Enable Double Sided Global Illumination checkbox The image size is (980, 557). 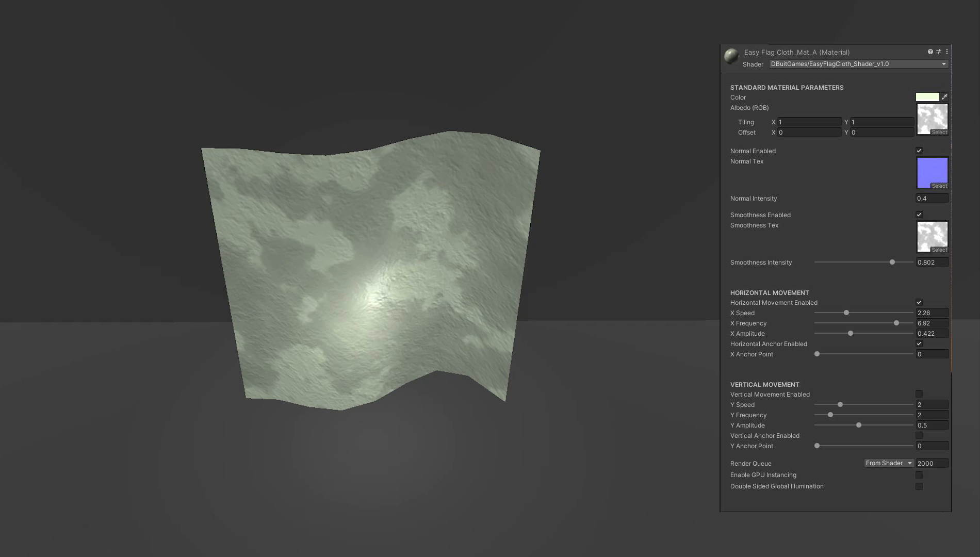(x=919, y=486)
